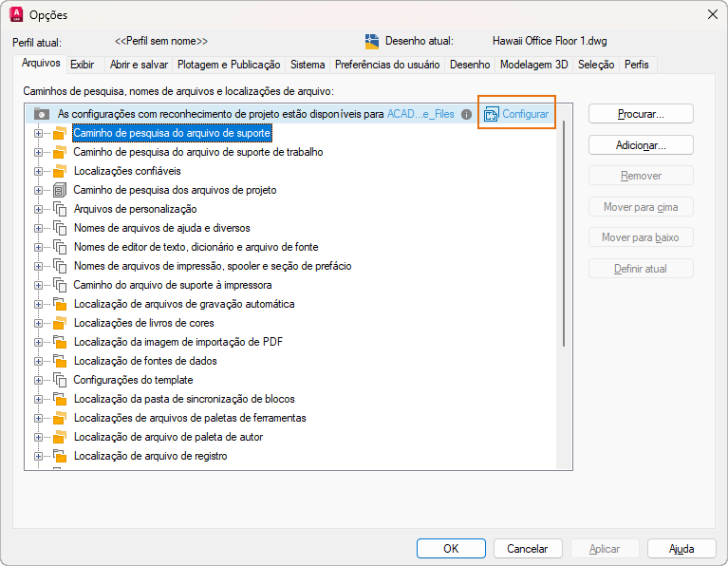Screen dimensions: 728x566
Task: Expand the Arquivos de personalização node
Action: 39,210
